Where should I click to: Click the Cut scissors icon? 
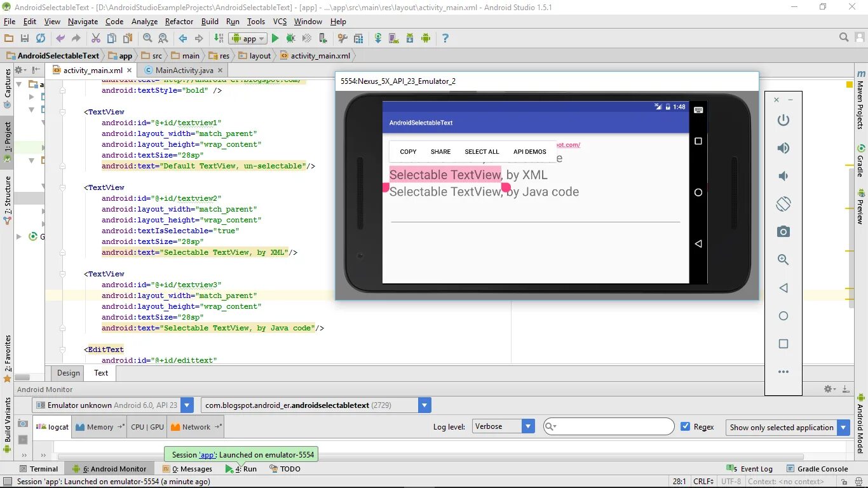coord(95,38)
